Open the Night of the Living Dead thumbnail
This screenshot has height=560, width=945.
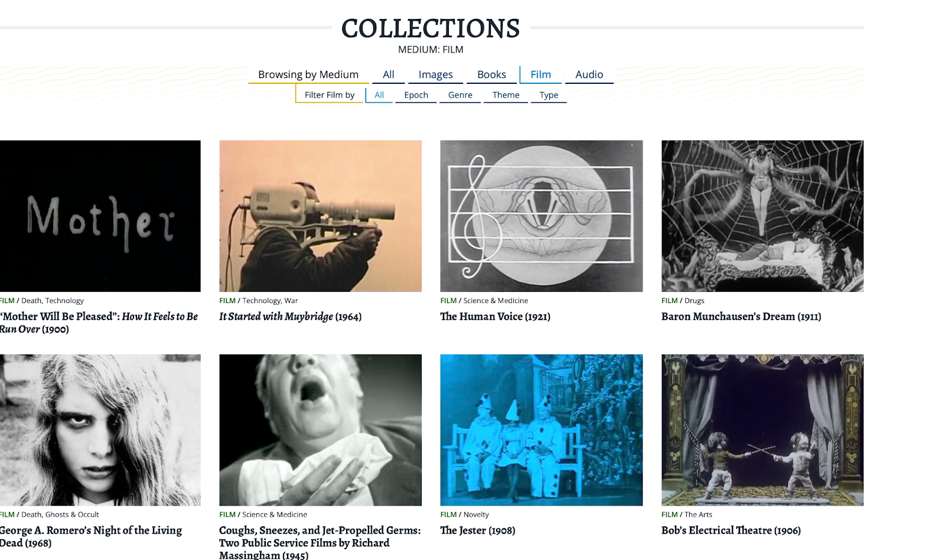pos(100,430)
